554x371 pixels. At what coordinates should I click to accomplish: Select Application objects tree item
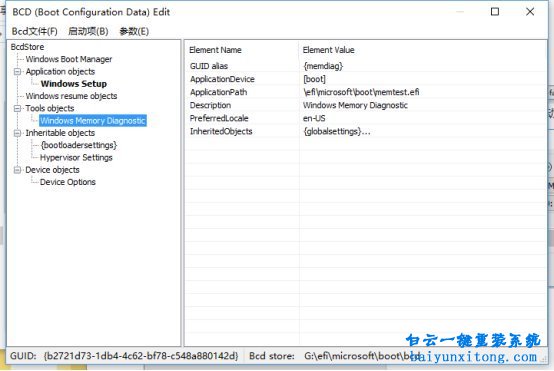[60, 71]
